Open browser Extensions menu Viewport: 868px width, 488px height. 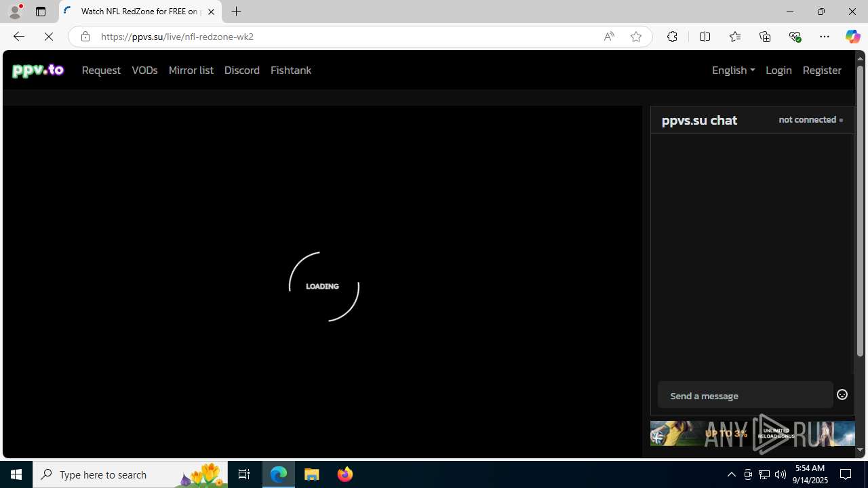click(672, 37)
